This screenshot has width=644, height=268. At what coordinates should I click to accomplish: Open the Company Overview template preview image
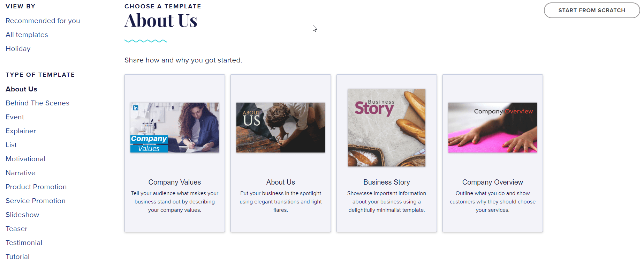pyautogui.click(x=492, y=127)
